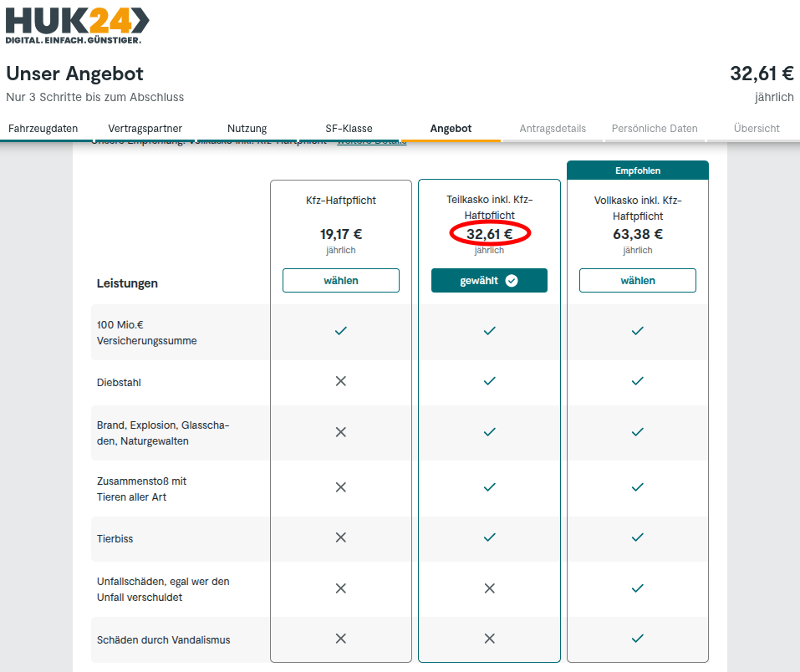The width and height of the screenshot is (800, 672).
Task: Click 100 Mio.€ checkmark under Kfz-Haftpflicht
Action: pos(340,331)
